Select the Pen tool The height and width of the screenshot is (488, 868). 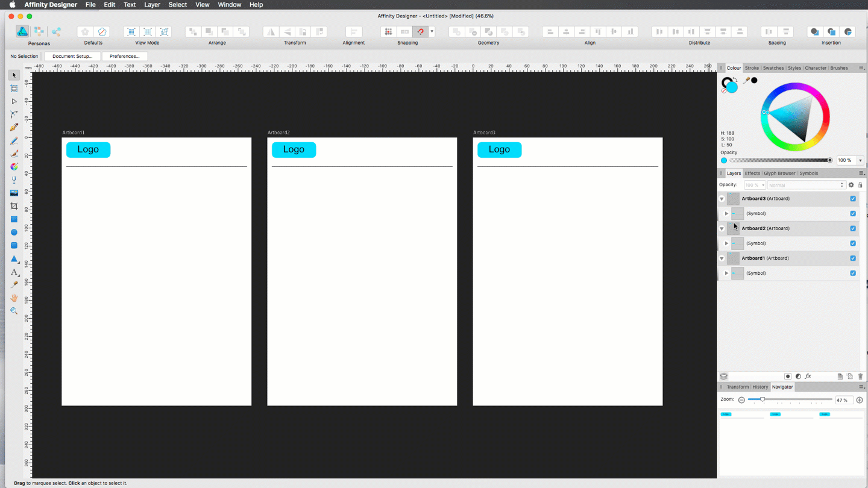coord(13,127)
